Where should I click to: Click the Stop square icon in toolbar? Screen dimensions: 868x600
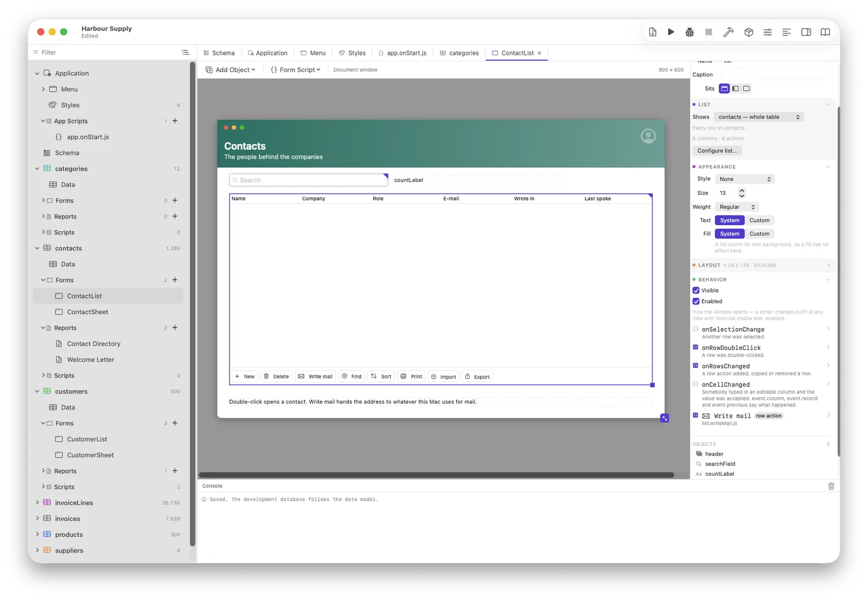tap(709, 32)
